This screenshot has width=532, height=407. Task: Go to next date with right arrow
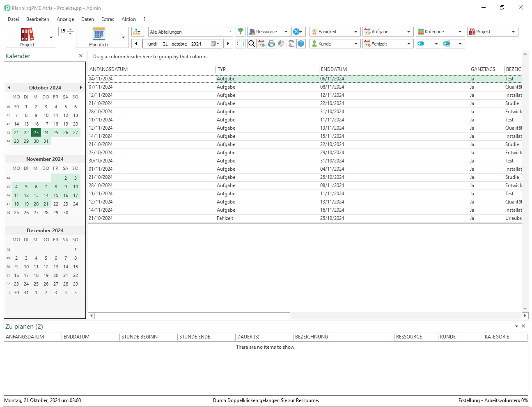click(228, 43)
